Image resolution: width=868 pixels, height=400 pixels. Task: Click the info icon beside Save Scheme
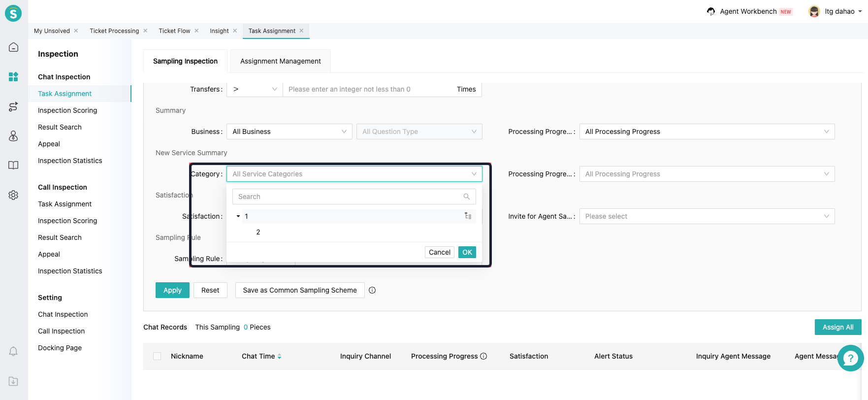pyautogui.click(x=372, y=290)
